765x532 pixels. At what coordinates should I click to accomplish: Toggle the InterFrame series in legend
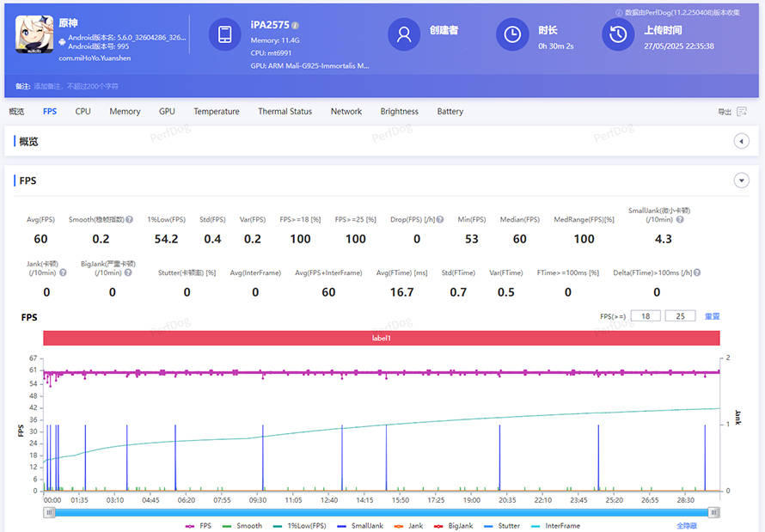555,525
